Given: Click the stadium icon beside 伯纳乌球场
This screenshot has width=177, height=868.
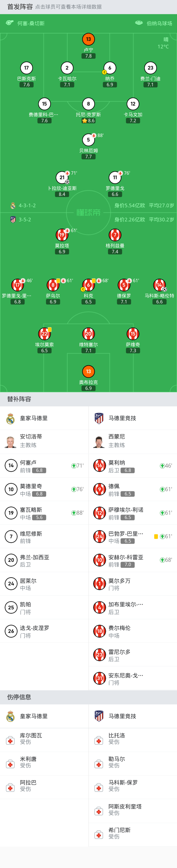Looking at the screenshot, I should click(x=139, y=23).
